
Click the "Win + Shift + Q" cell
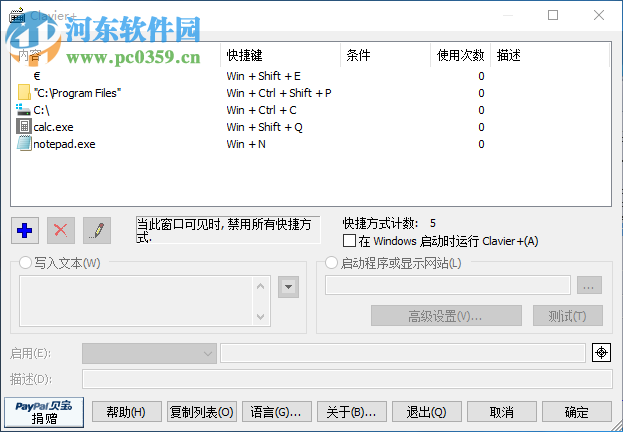coord(265,127)
